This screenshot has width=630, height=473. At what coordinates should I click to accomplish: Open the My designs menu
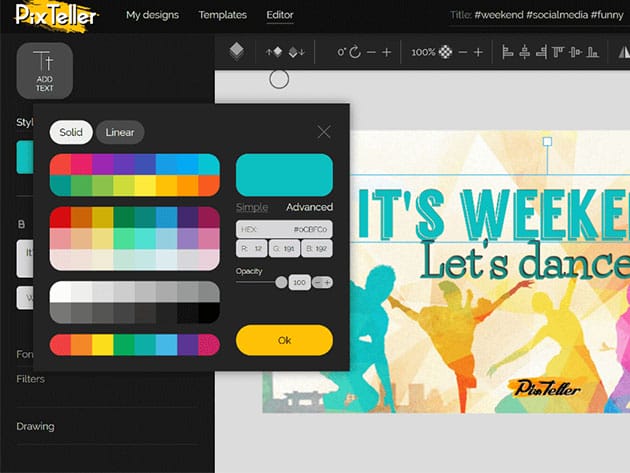[x=153, y=16]
